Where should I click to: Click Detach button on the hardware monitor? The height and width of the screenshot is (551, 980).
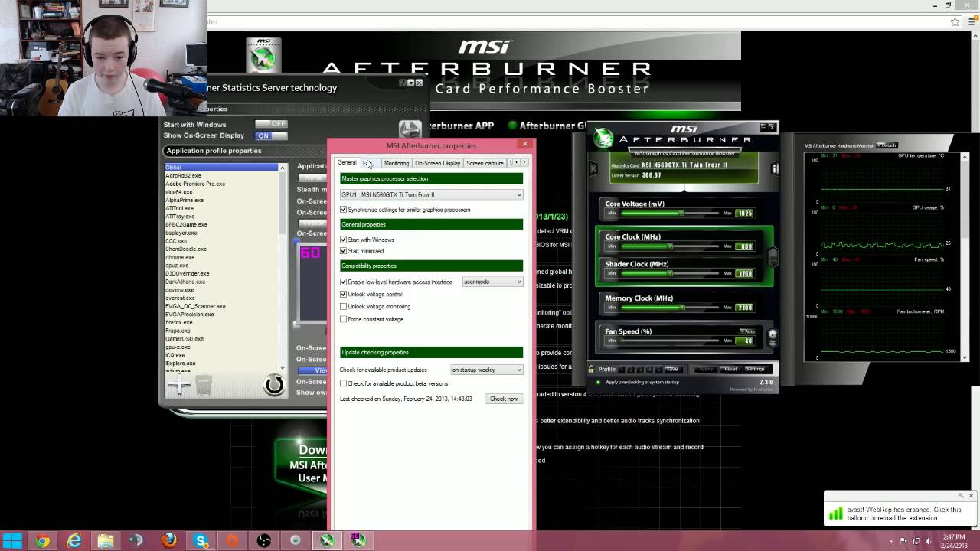click(x=887, y=145)
